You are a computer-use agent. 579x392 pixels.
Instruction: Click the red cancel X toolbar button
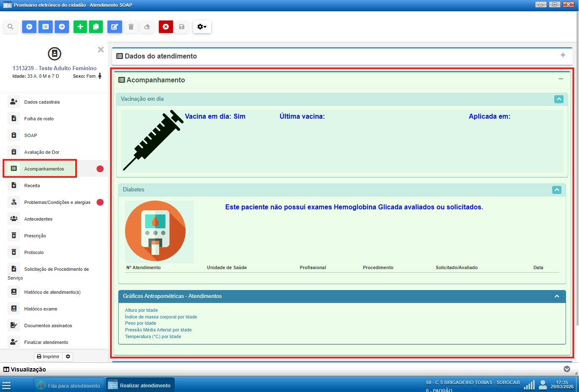point(166,27)
